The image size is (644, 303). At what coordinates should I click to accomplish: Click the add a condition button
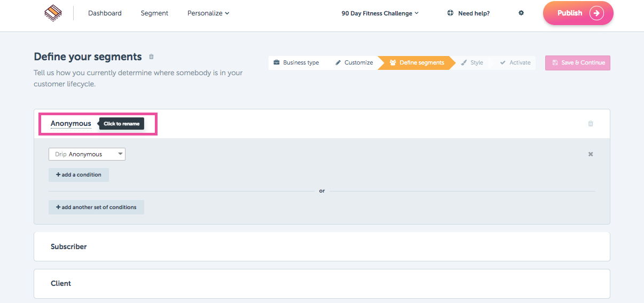(78, 175)
